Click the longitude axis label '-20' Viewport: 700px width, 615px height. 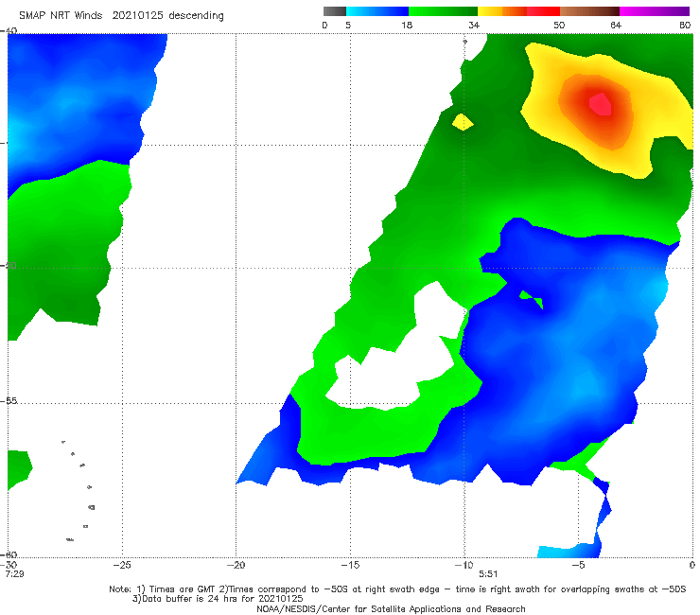coord(236,565)
